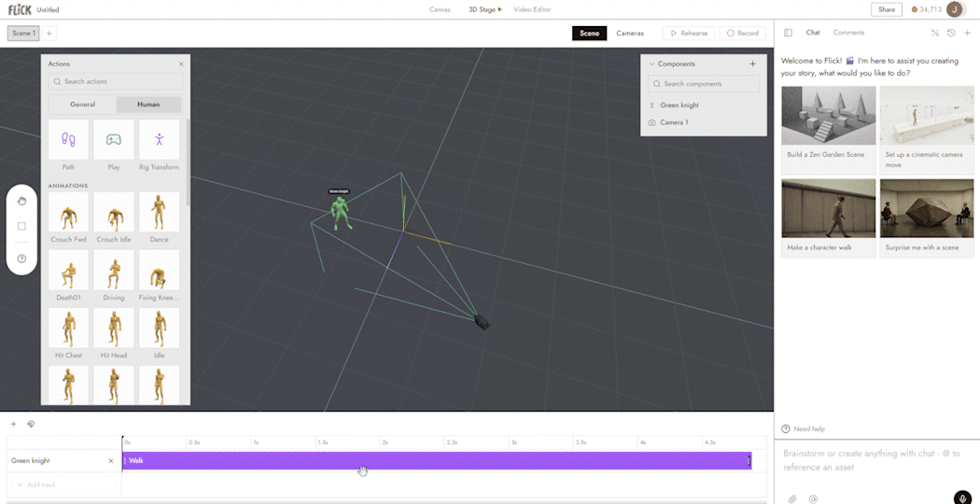Choose the Play gamepad action
Viewport: 980px width, 504px height.
(x=114, y=139)
